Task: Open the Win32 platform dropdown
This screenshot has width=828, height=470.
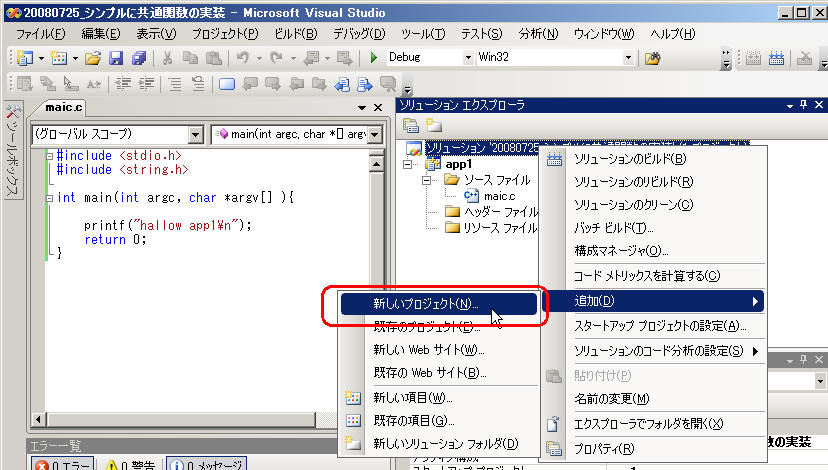Action: click(628, 58)
